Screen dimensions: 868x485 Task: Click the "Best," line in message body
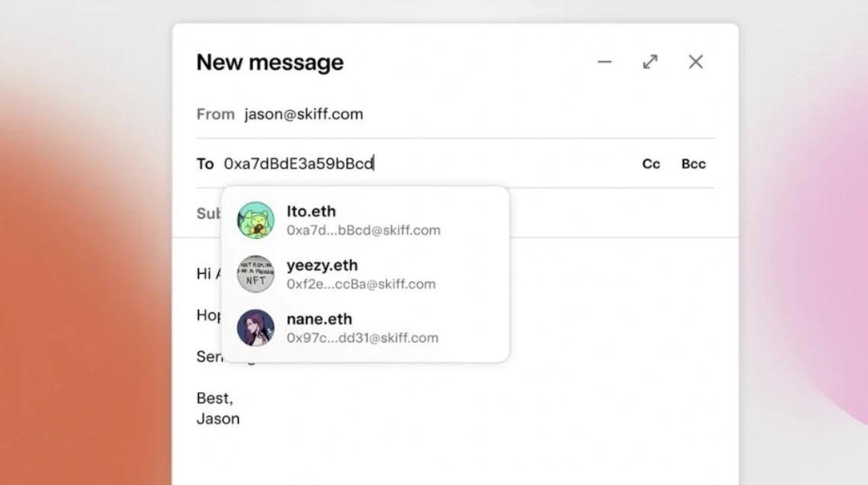point(214,398)
